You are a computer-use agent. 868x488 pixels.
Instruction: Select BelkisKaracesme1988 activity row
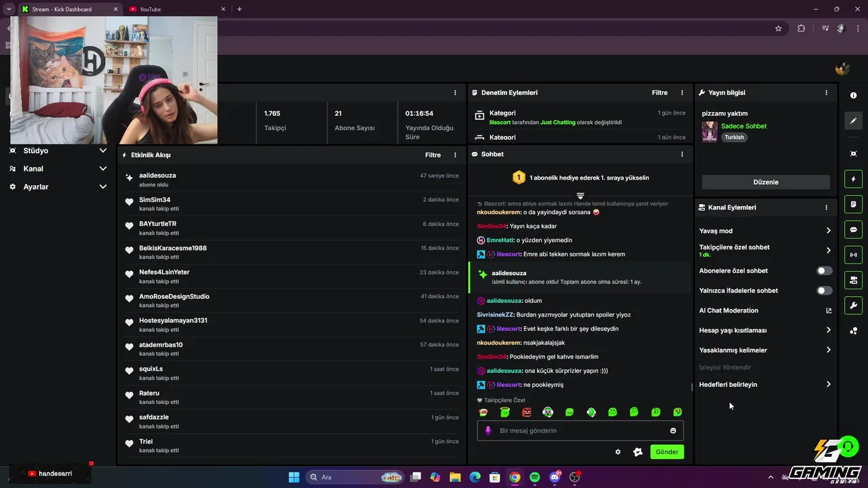pos(292,252)
